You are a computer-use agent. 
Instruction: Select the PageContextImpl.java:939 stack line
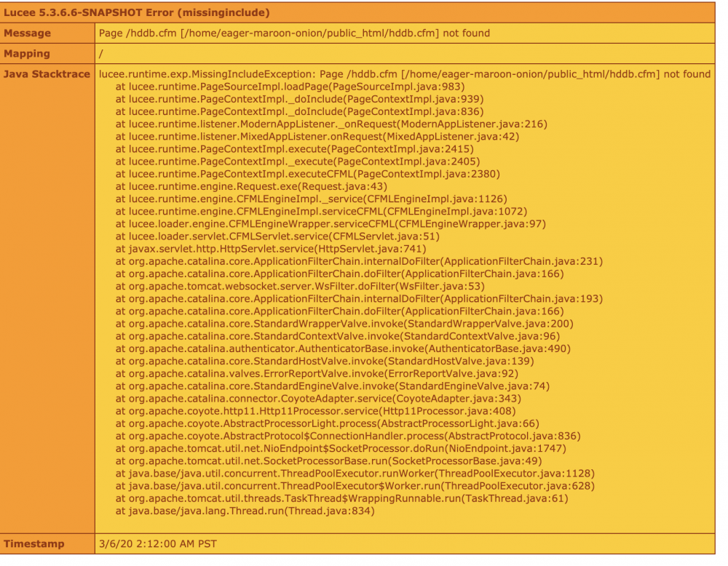pos(299,99)
